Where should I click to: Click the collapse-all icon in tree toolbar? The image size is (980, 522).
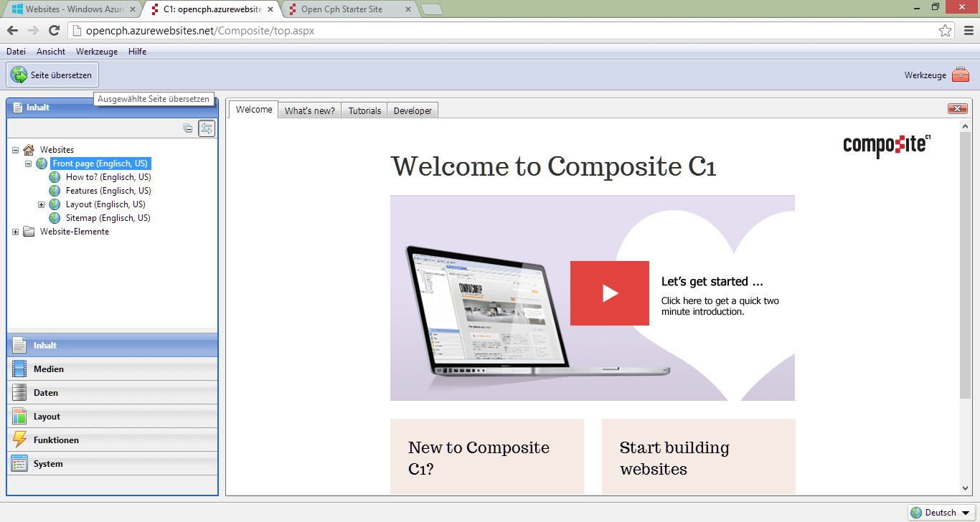[x=188, y=129]
